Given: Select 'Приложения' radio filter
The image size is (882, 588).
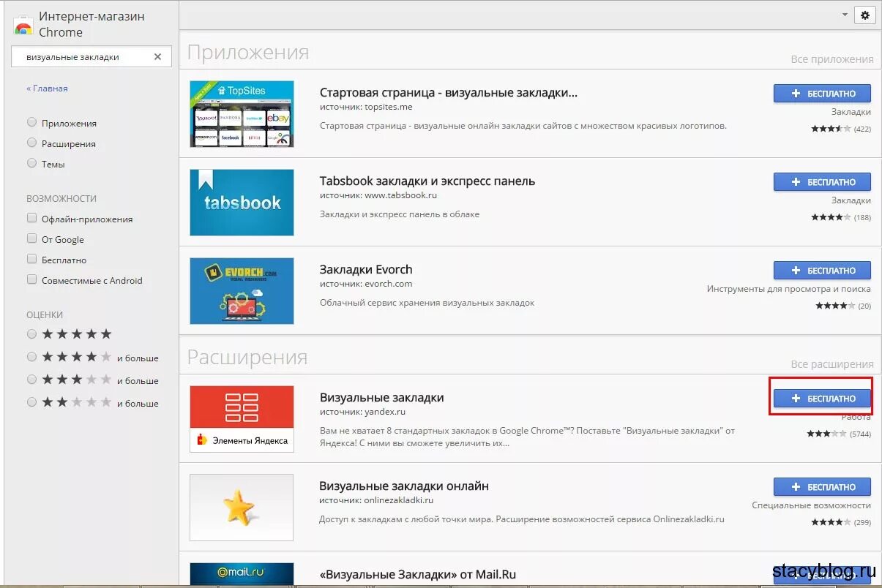Looking at the screenshot, I should click(31, 123).
